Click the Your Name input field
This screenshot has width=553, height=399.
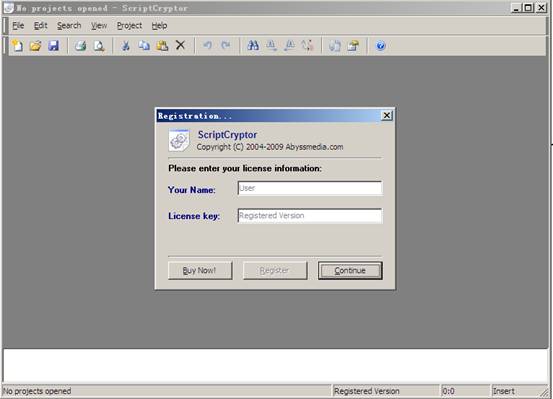[x=310, y=188]
